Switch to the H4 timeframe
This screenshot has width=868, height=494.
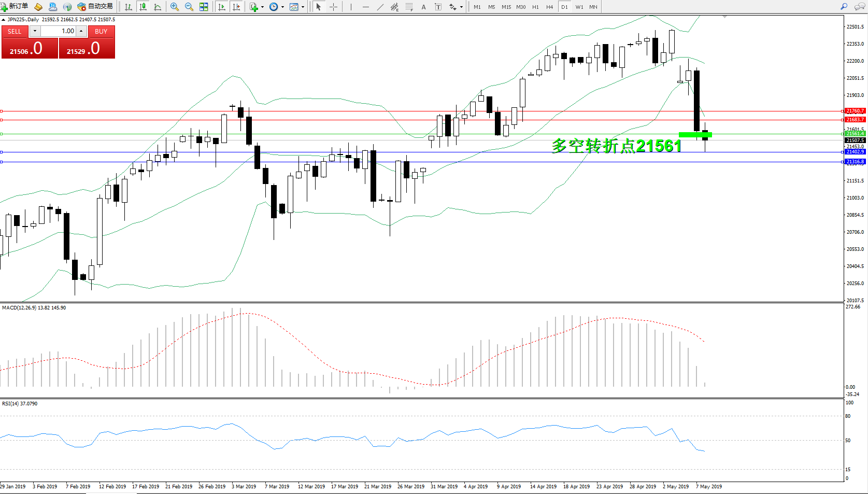pos(549,7)
